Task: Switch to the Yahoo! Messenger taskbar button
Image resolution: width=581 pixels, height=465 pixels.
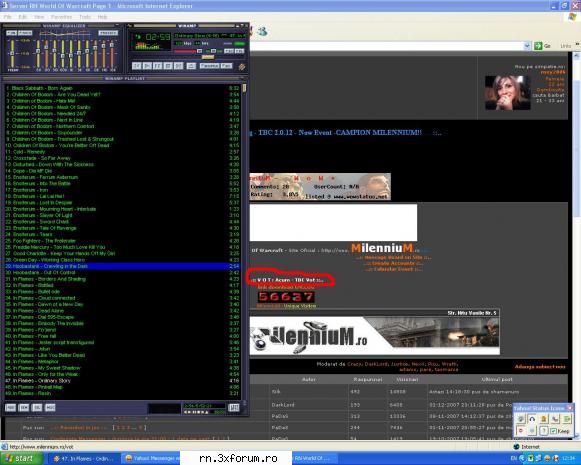Action: tap(151, 458)
